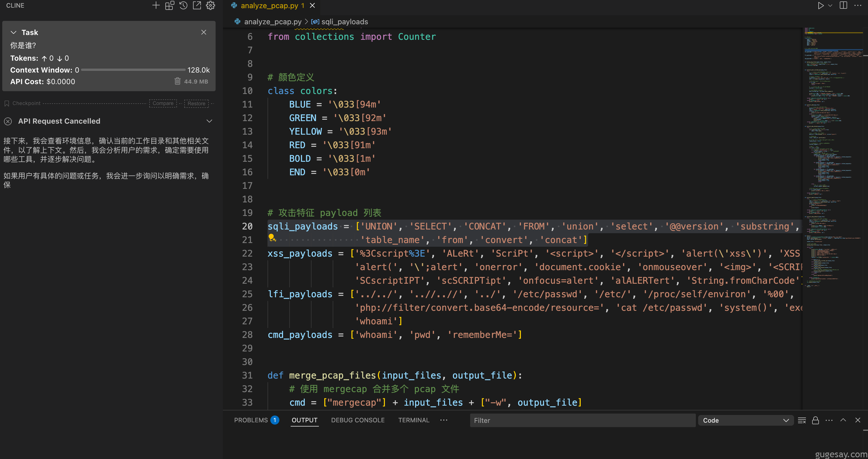The width and height of the screenshot is (868, 459).
Task: Click the Checkpoint bookmark icon
Action: tap(7, 104)
